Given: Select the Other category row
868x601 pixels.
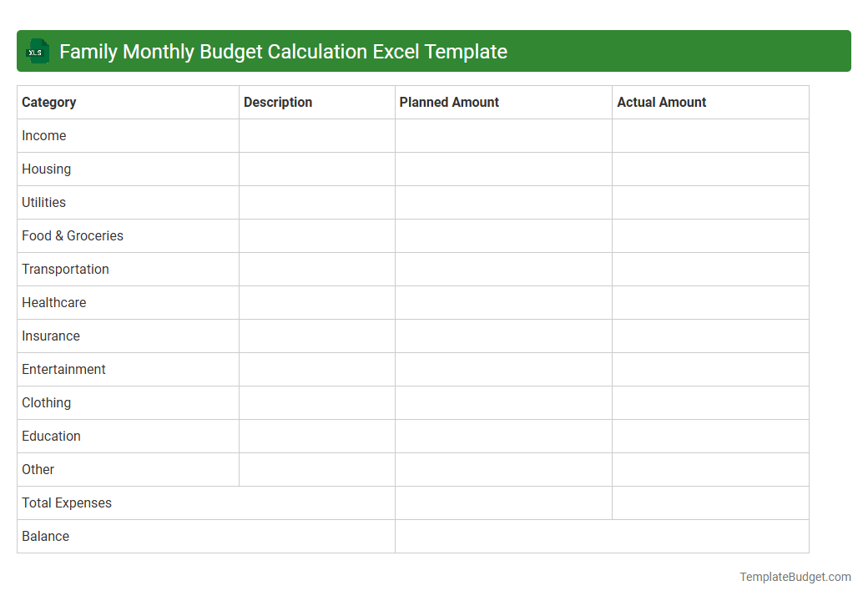Looking at the screenshot, I should (38, 469).
